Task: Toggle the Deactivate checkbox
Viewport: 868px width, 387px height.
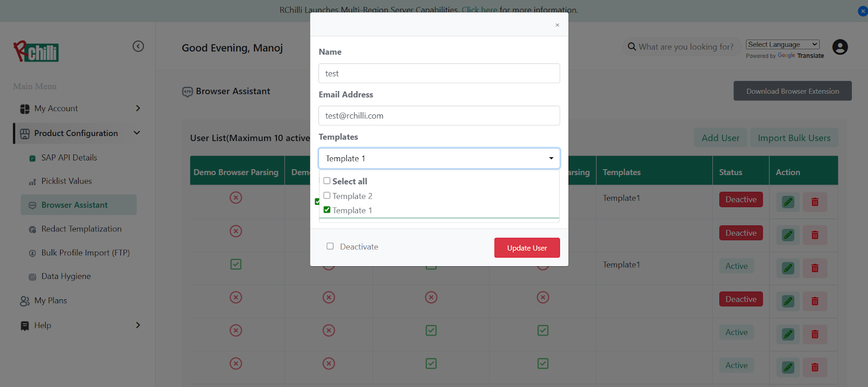Action: point(330,246)
